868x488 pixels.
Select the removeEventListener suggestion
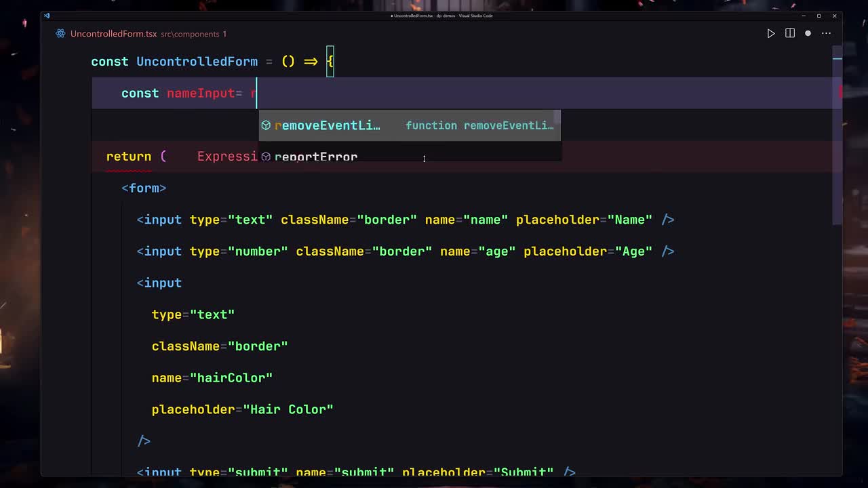click(410, 125)
